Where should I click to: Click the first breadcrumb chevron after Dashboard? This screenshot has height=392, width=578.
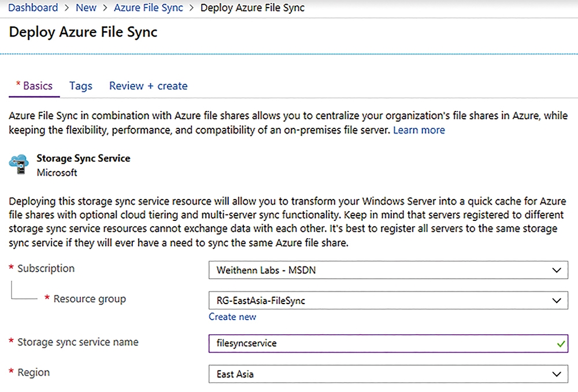[66, 8]
